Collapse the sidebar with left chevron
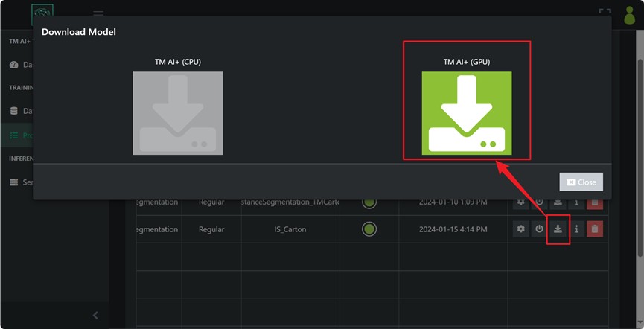This screenshot has height=329, width=644. coord(95,315)
